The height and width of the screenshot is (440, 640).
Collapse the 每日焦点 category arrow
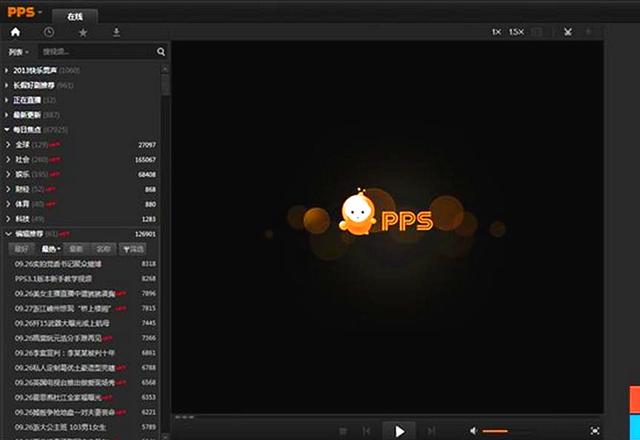(7, 129)
